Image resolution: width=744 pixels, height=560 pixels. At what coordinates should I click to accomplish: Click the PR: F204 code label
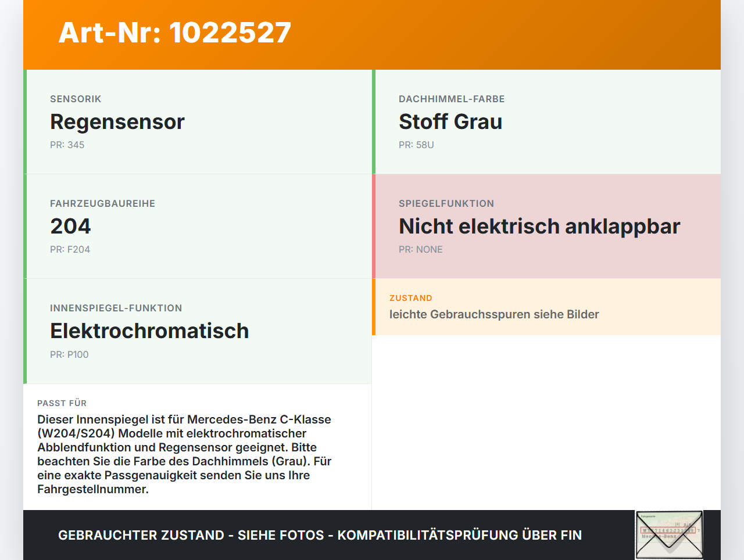pos(70,249)
